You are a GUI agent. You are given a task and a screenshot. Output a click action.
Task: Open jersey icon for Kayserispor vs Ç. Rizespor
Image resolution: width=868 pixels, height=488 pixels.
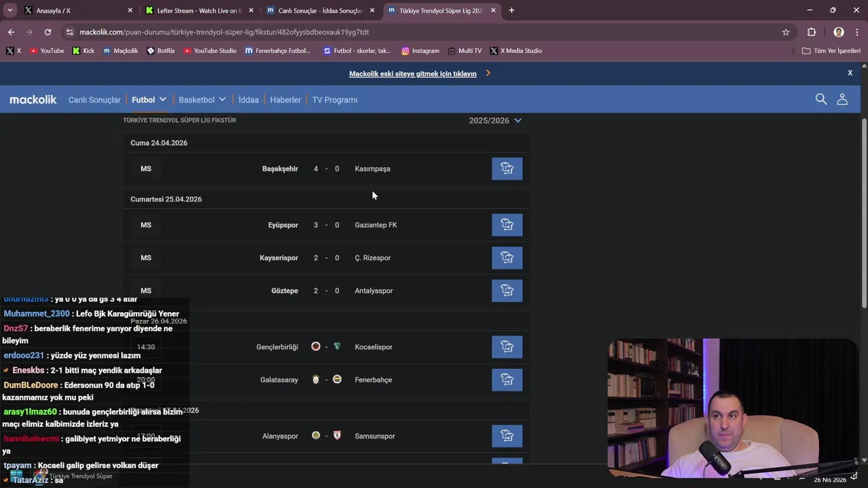point(507,258)
